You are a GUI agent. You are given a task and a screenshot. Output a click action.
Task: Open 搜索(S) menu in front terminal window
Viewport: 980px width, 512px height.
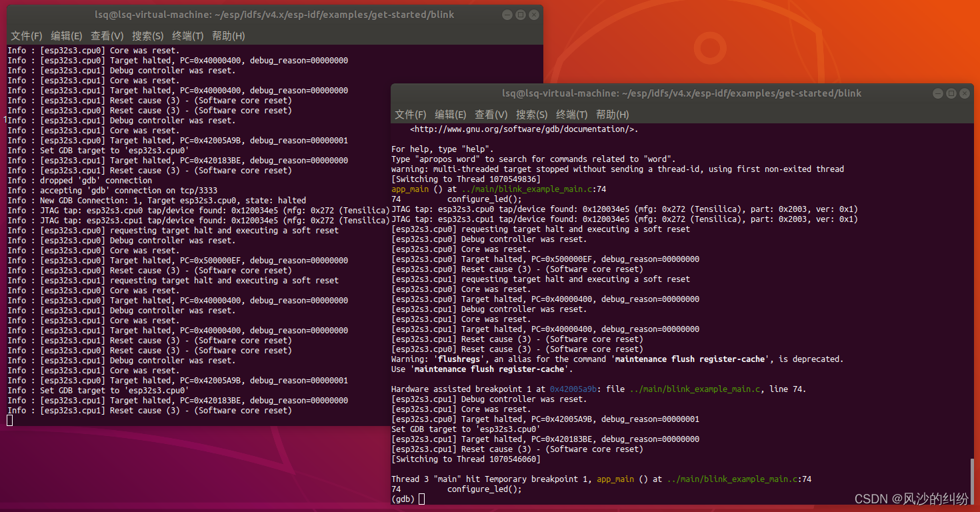531,115
